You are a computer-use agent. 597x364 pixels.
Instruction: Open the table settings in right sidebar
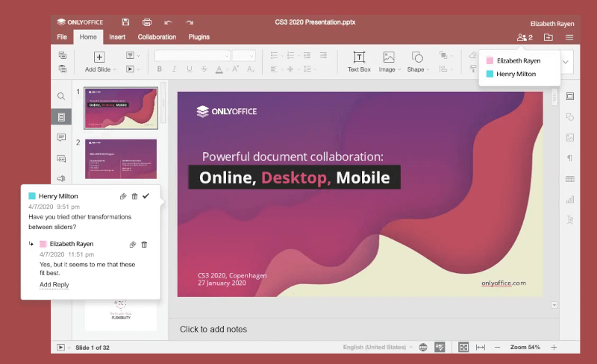(570, 179)
